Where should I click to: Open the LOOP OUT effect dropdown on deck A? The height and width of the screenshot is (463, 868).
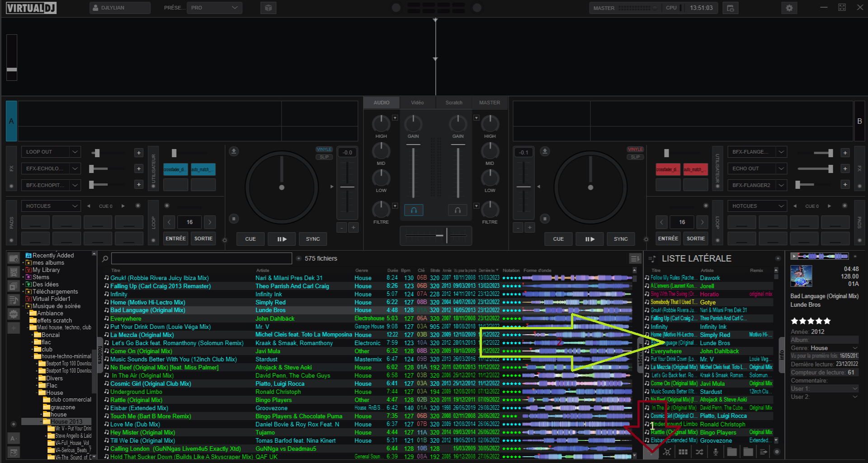click(75, 152)
